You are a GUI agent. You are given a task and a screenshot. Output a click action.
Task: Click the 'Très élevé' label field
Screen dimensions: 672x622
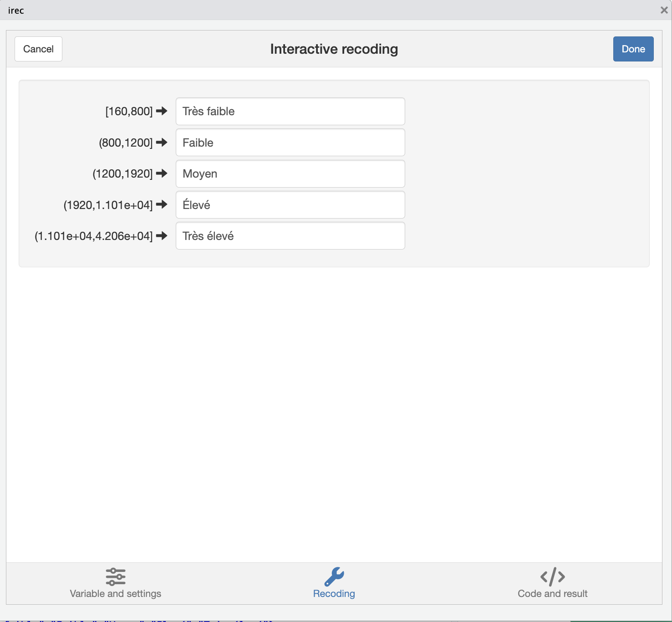tap(290, 236)
